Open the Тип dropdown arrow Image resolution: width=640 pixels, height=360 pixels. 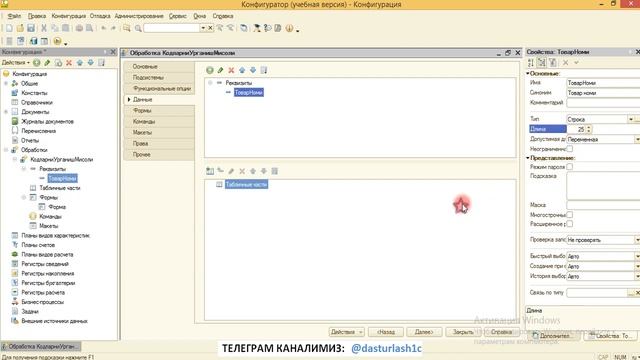pos(631,119)
